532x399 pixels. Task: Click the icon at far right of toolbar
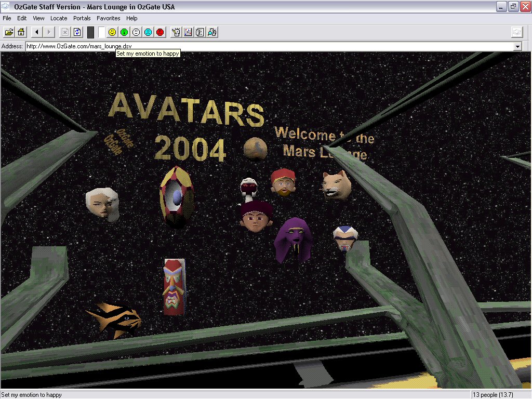pos(516,32)
